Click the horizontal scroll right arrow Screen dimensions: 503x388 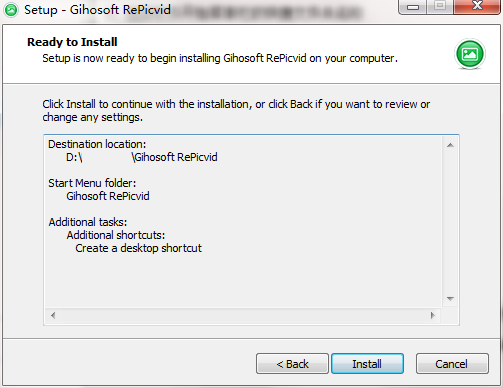[x=433, y=315]
